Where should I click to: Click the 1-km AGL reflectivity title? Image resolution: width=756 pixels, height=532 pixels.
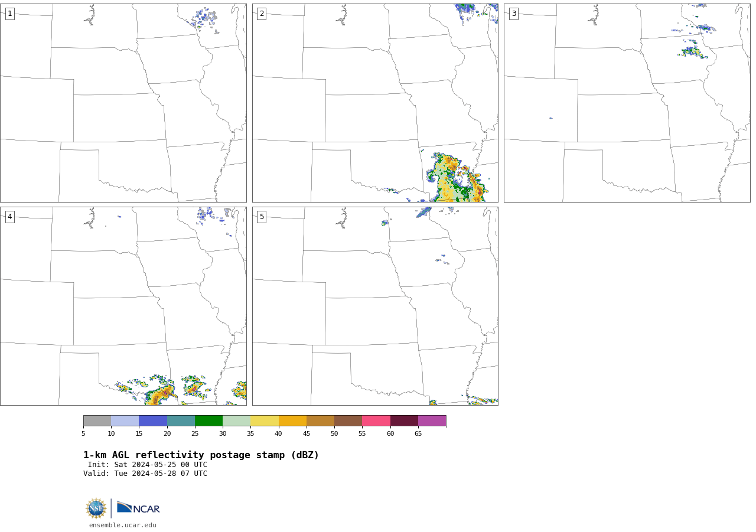pyautogui.click(x=201, y=455)
